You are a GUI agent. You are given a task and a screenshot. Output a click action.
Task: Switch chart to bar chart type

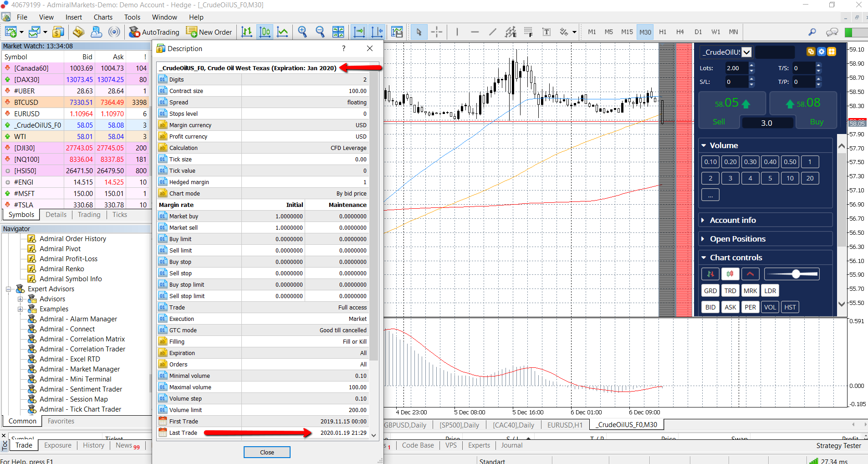(x=246, y=32)
